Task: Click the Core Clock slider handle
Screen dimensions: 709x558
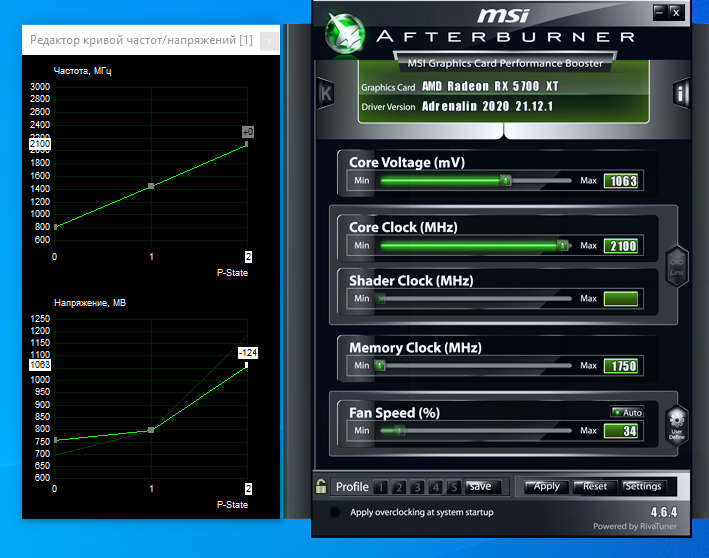Action: [x=562, y=246]
